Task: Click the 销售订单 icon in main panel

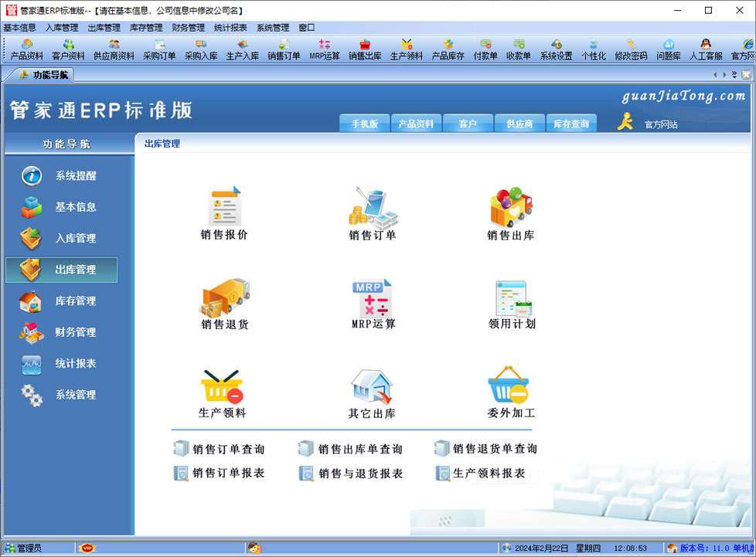Action: point(372,207)
